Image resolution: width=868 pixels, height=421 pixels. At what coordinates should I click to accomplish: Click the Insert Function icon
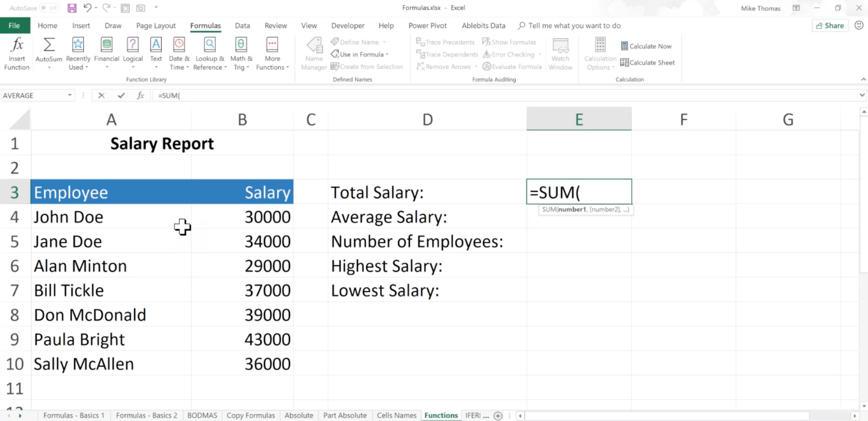pos(16,53)
